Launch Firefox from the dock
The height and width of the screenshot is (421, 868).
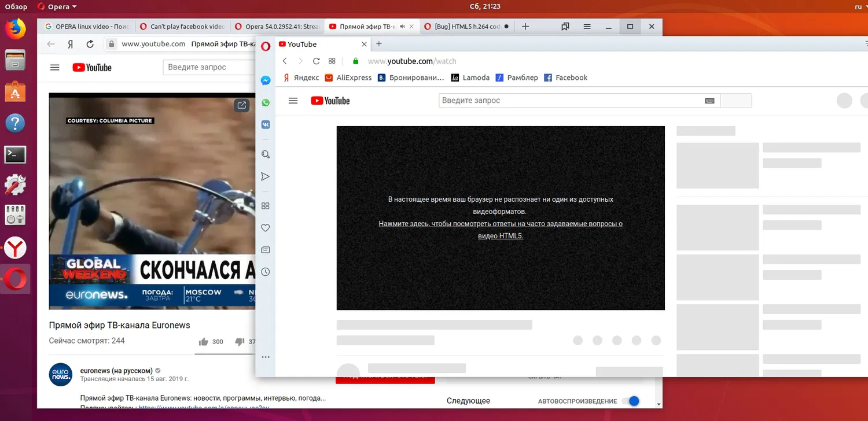[x=16, y=29]
